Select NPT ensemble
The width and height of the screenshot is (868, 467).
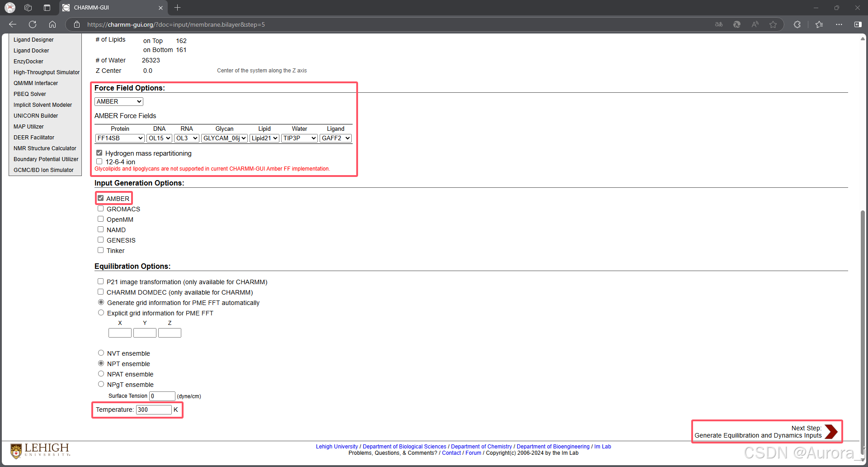tap(101, 363)
